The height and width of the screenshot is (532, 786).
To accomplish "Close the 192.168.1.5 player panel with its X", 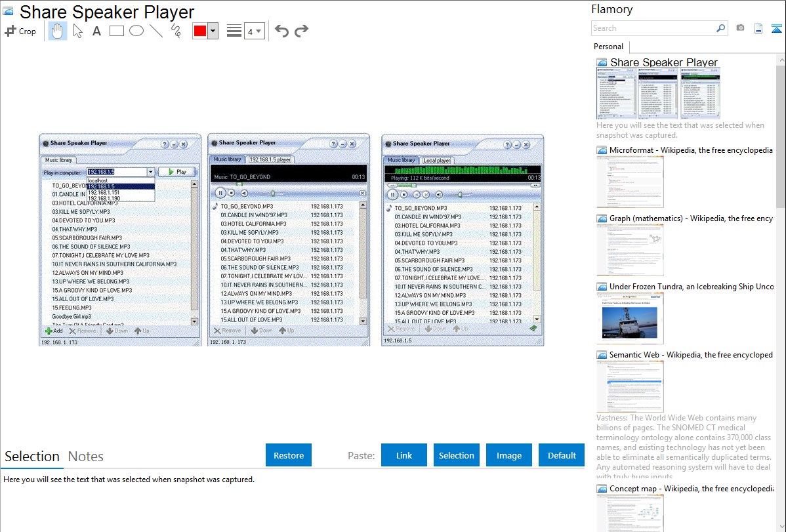I will pos(362,193).
